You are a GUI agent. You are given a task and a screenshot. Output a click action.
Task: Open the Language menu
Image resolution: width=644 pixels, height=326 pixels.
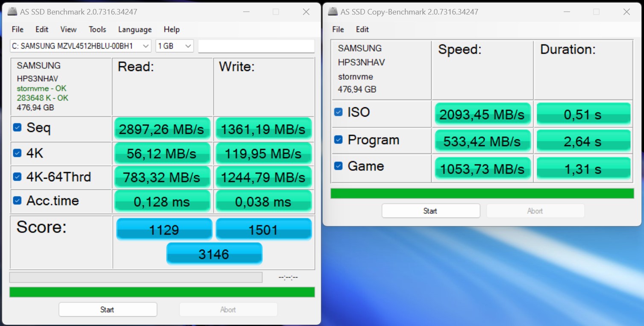click(x=135, y=29)
